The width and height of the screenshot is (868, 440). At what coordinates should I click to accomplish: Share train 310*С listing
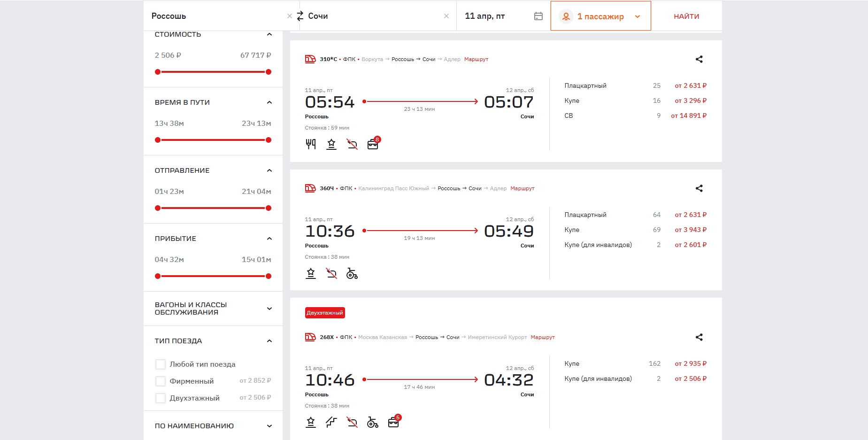click(x=699, y=59)
